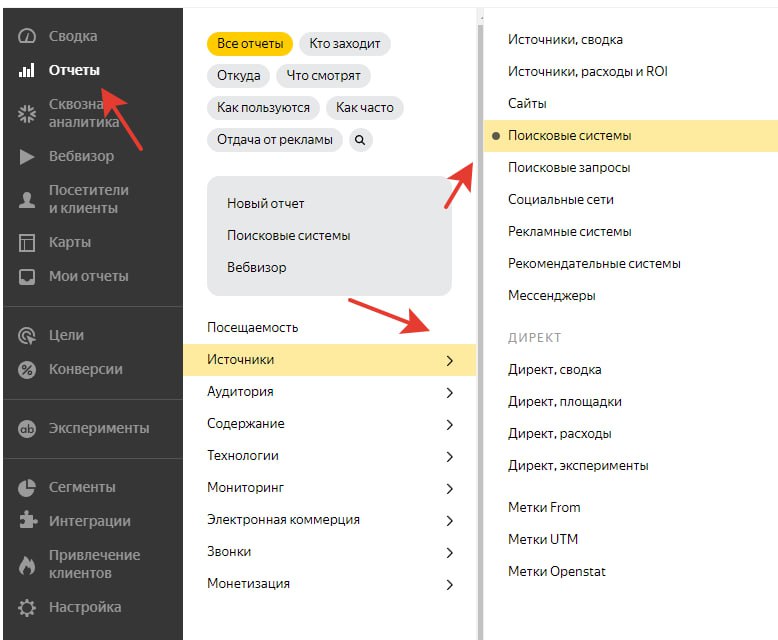
Task: Click the search magnifier icon in filters
Action: click(360, 140)
